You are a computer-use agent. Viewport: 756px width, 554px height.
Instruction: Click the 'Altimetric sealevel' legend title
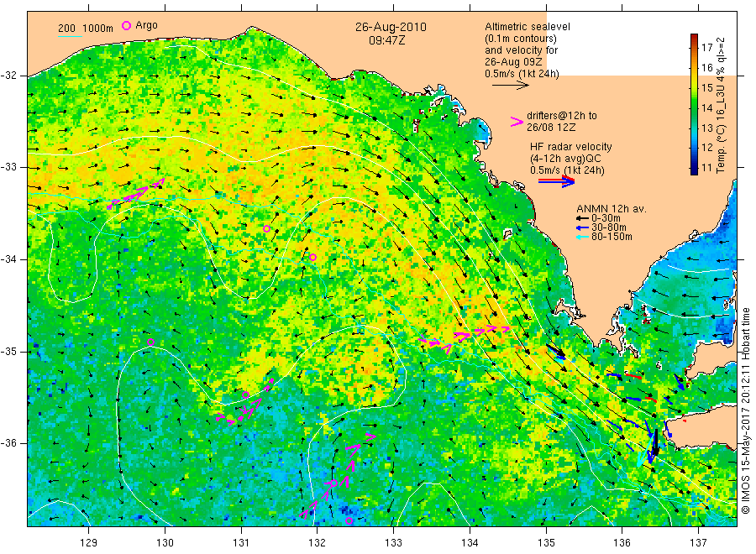(527, 27)
